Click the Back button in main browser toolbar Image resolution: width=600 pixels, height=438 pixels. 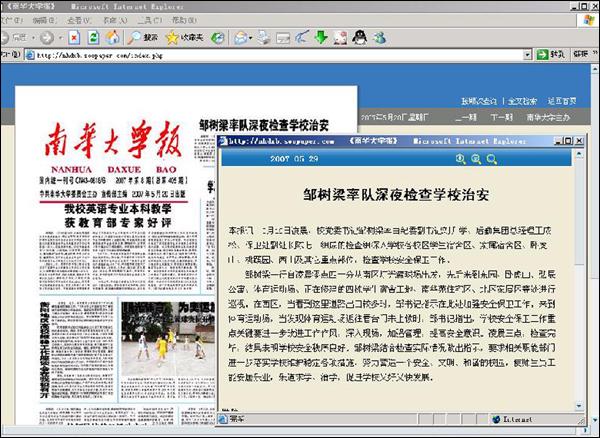15,37
